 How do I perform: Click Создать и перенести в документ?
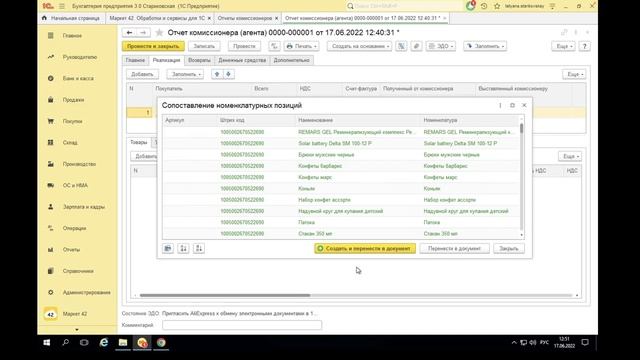coord(365,248)
